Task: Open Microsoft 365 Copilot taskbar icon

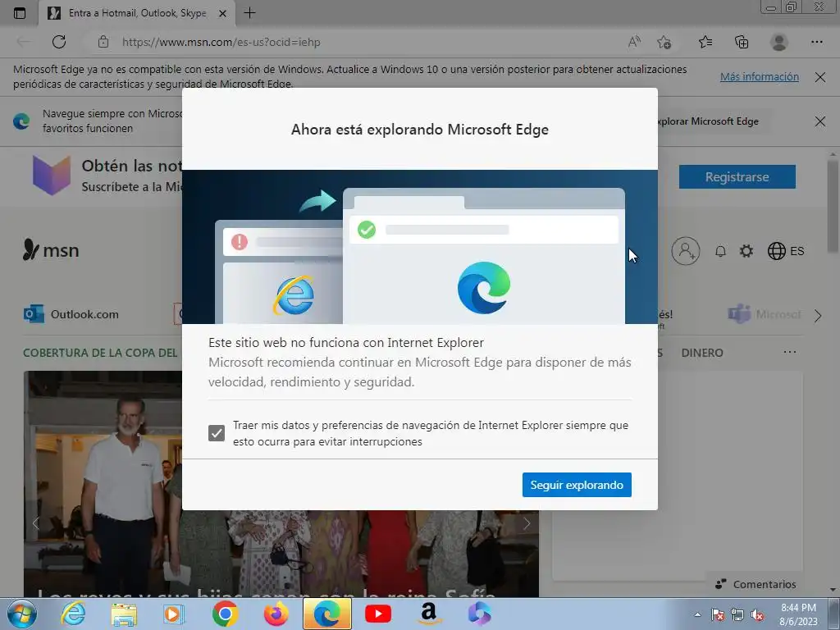Action: [x=479, y=614]
